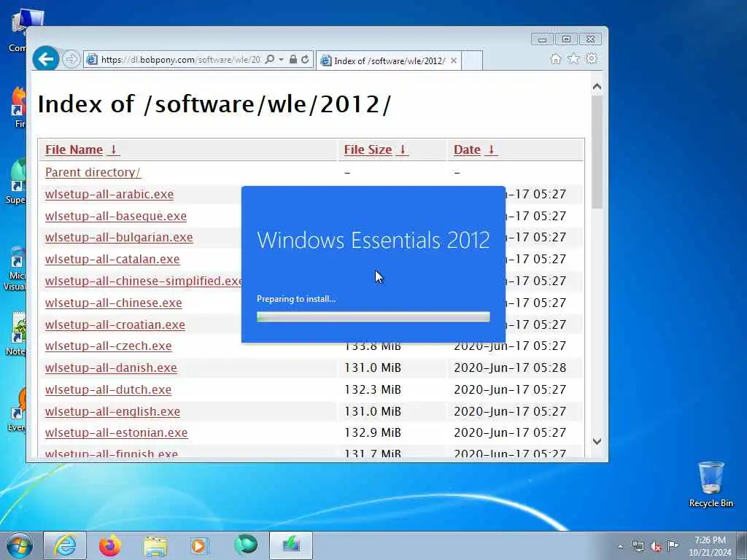Click the security lock icon
The width and height of the screenshot is (747, 560).
point(293,60)
